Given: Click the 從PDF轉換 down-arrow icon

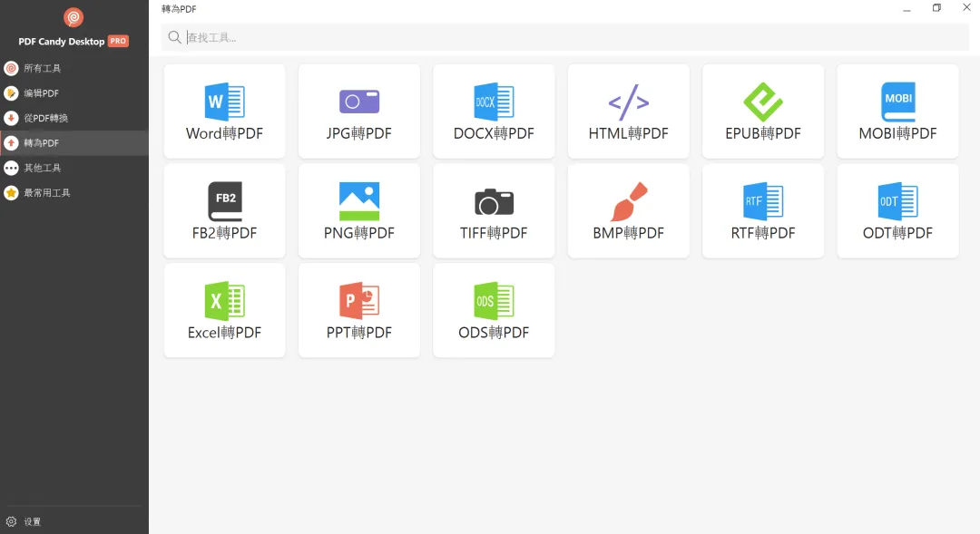Looking at the screenshot, I should tap(11, 118).
